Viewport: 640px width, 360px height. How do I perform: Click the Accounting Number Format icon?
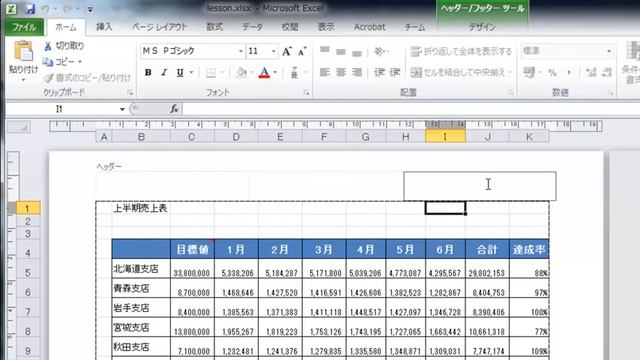529,73
